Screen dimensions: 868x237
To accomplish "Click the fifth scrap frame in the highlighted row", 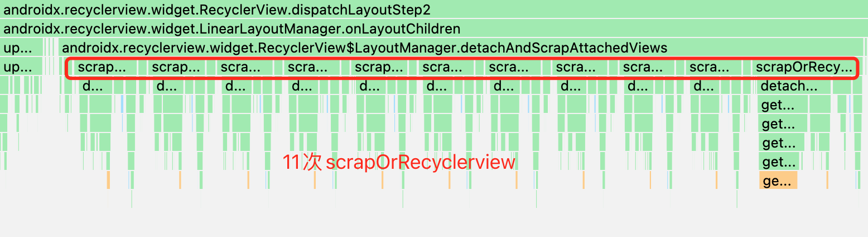I will tap(378, 68).
